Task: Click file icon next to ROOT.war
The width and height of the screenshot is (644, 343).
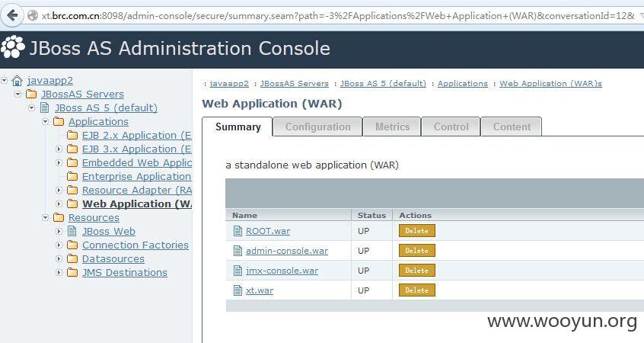Action: click(238, 231)
